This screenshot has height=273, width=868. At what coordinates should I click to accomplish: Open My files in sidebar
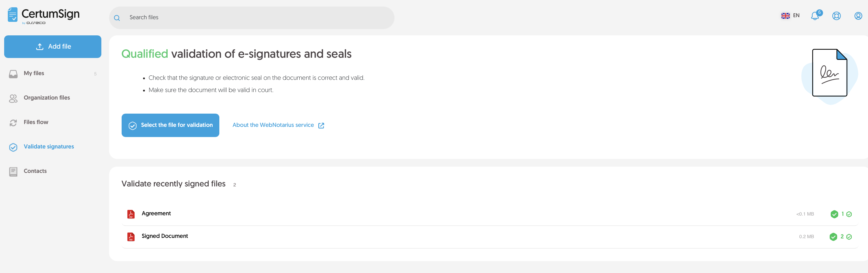click(34, 74)
